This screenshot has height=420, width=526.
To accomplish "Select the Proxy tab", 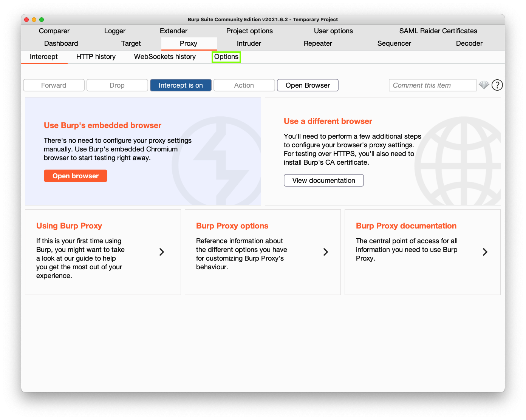I will [x=189, y=43].
